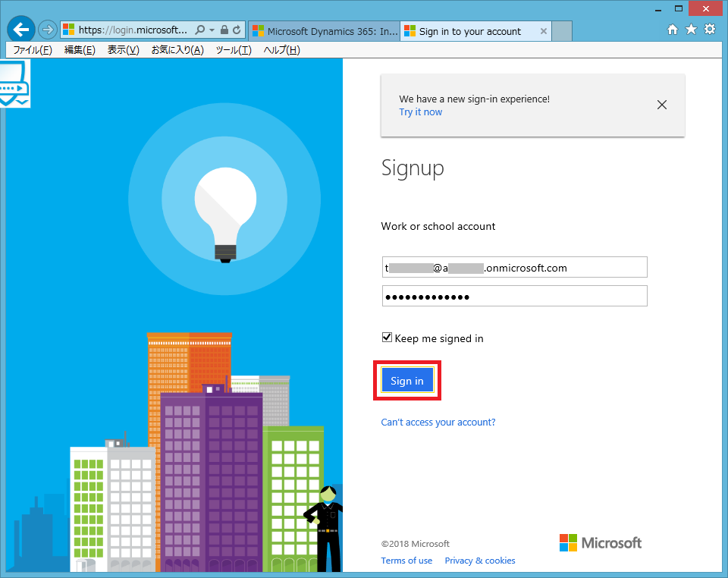
Task: Click the blue 'Sign in' button
Action: tap(407, 380)
